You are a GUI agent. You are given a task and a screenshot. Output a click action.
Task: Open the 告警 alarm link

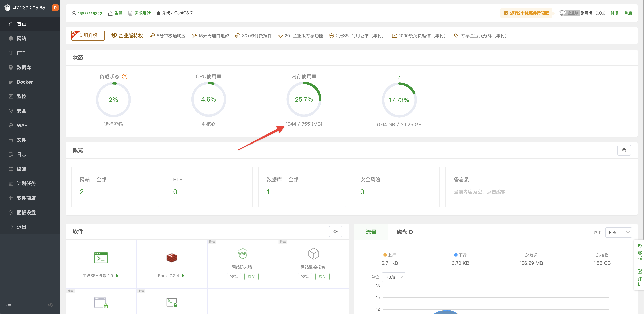[x=115, y=13]
